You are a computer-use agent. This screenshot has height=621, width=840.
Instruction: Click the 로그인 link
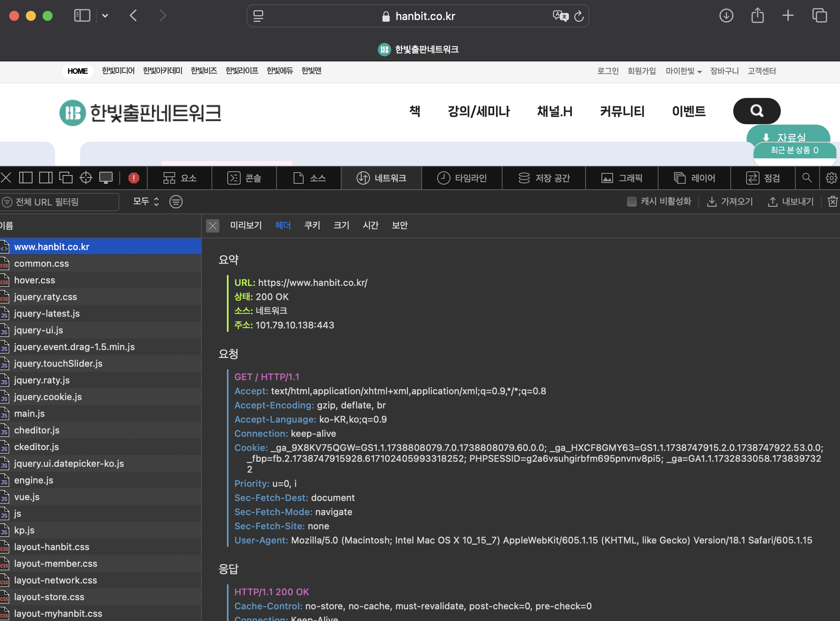(x=608, y=71)
